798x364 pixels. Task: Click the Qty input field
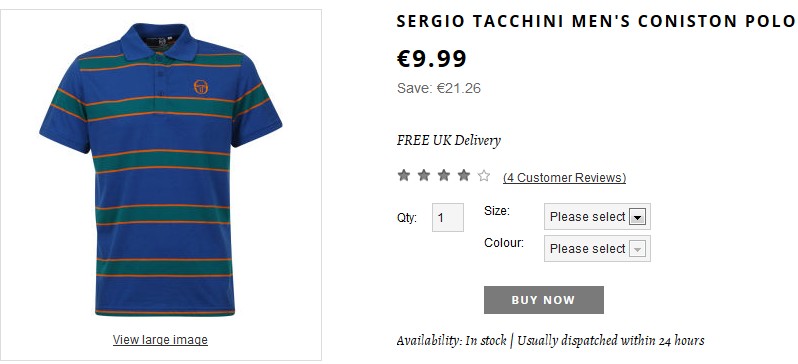[x=448, y=217]
